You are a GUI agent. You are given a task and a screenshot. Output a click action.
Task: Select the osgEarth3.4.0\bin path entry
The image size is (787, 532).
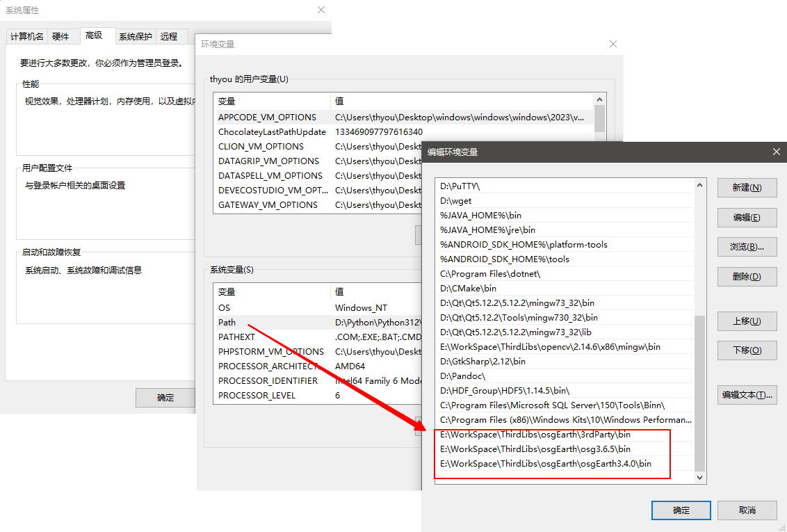(546, 464)
